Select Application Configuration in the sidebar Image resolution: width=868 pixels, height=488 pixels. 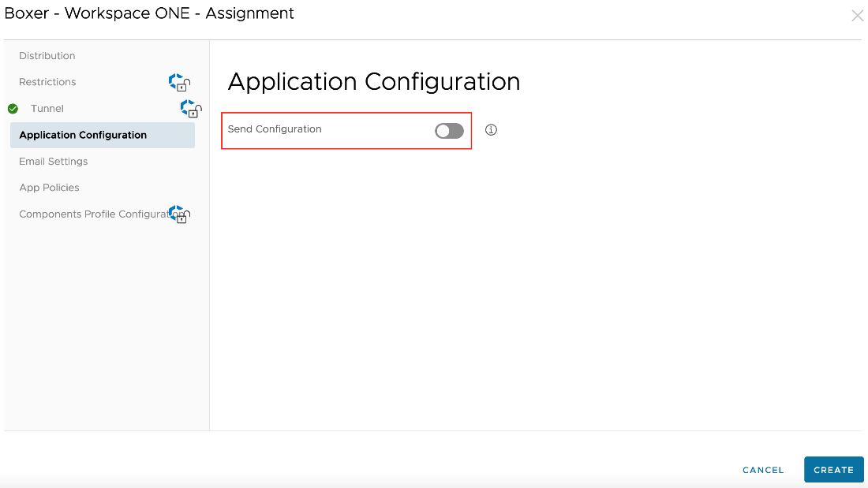[83, 135]
